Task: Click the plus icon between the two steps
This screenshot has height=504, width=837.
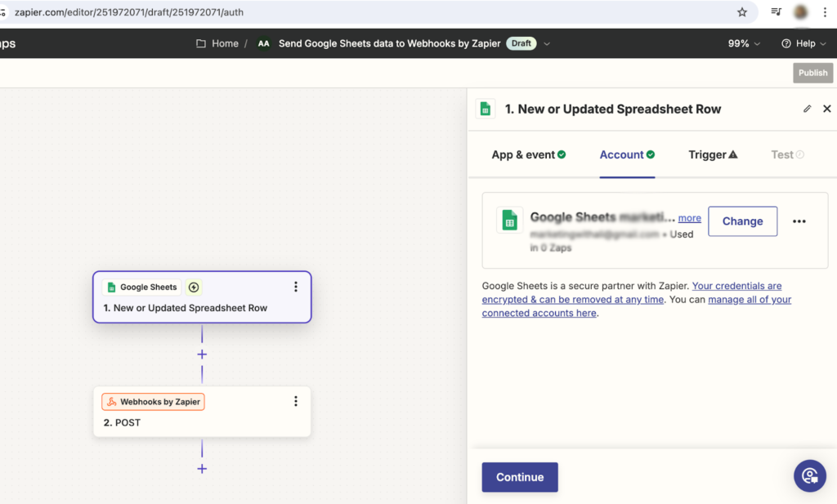Action: [201, 355]
